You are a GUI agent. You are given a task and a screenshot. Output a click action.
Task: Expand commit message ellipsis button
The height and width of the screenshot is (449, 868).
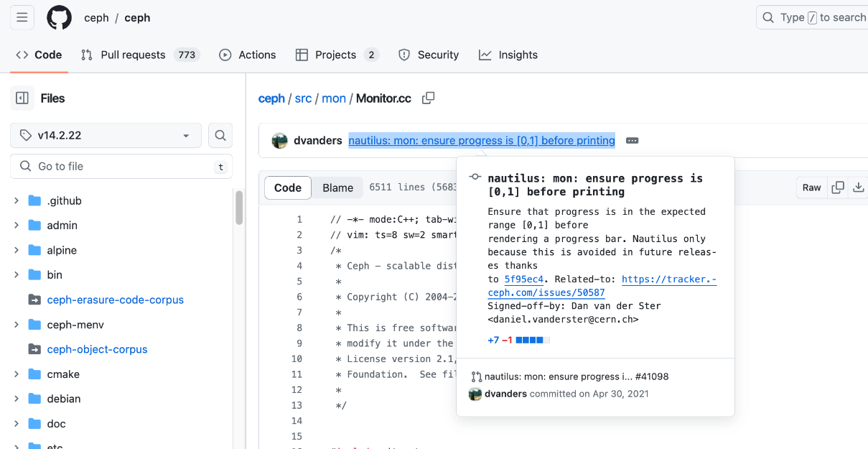click(x=632, y=141)
